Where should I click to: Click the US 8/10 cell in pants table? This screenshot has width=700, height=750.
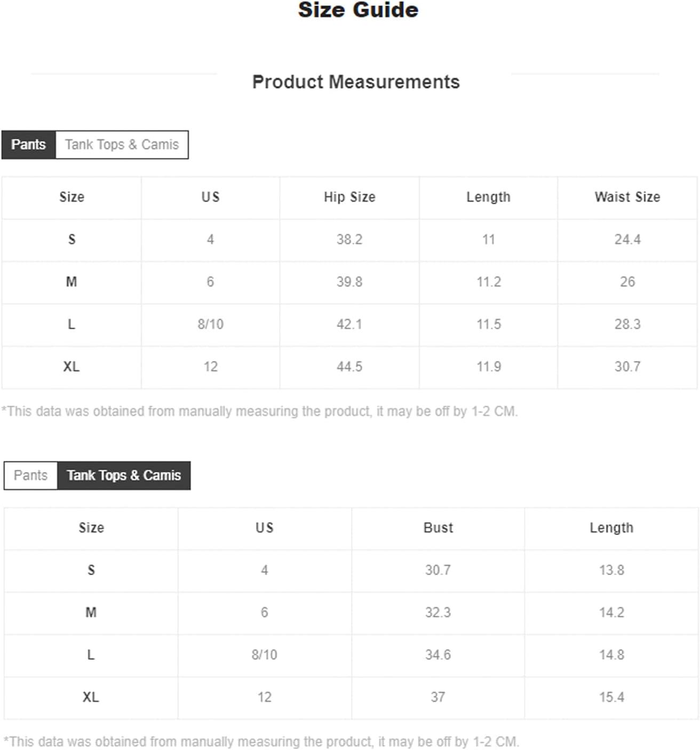(x=210, y=324)
